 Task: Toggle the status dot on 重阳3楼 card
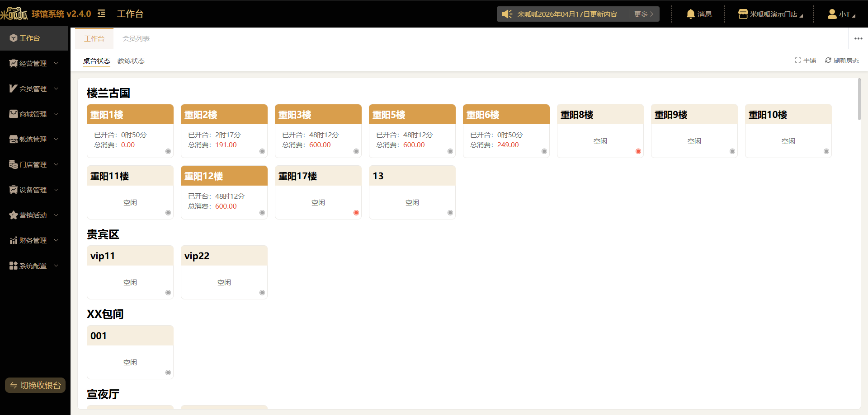click(x=356, y=151)
